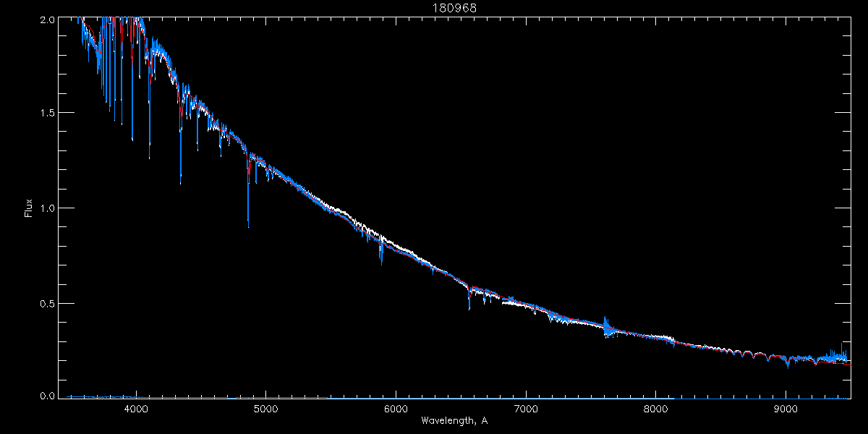Click the 'Wavelength, A' axis label
The height and width of the screenshot is (434, 868).
pyautogui.click(x=454, y=420)
